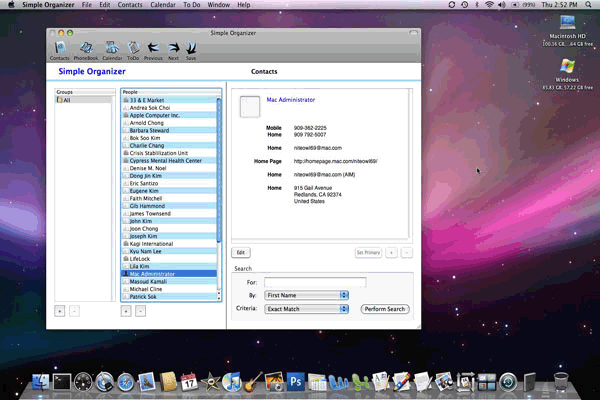Open iMovie star icon in Dock

tap(210, 382)
